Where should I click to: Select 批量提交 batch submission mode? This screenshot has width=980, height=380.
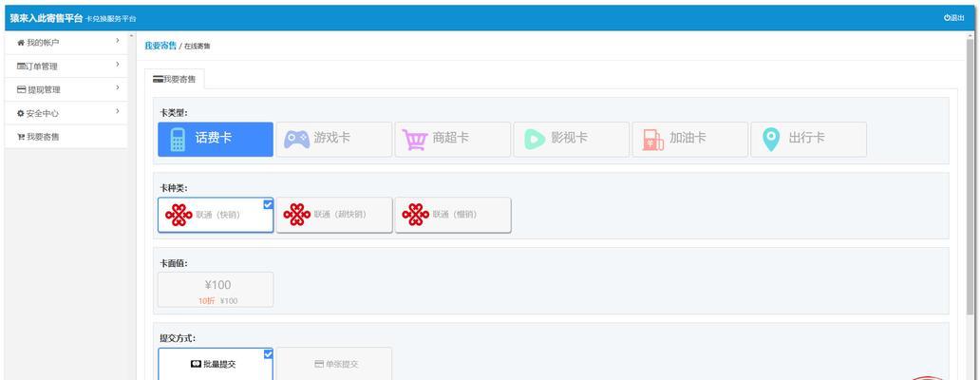pyautogui.click(x=215, y=364)
